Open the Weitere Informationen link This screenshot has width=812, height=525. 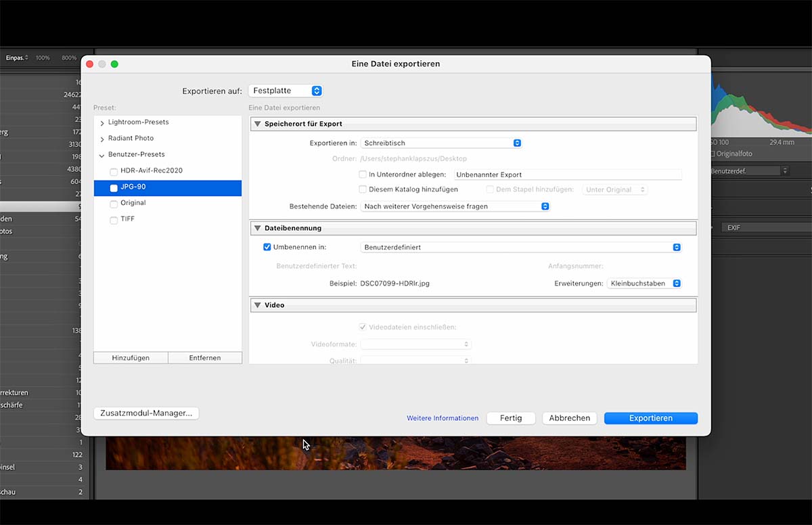(x=443, y=418)
